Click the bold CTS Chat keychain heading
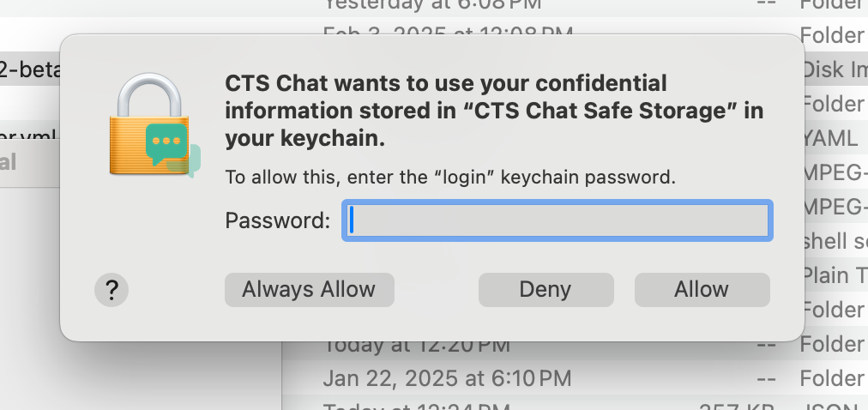This screenshot has height=410, width=868. tap(493, 111)
